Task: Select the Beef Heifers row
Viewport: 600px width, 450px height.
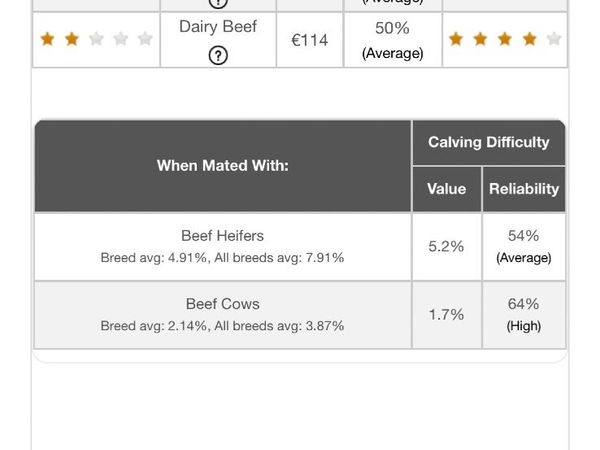Action: click(x=222, y=246)
